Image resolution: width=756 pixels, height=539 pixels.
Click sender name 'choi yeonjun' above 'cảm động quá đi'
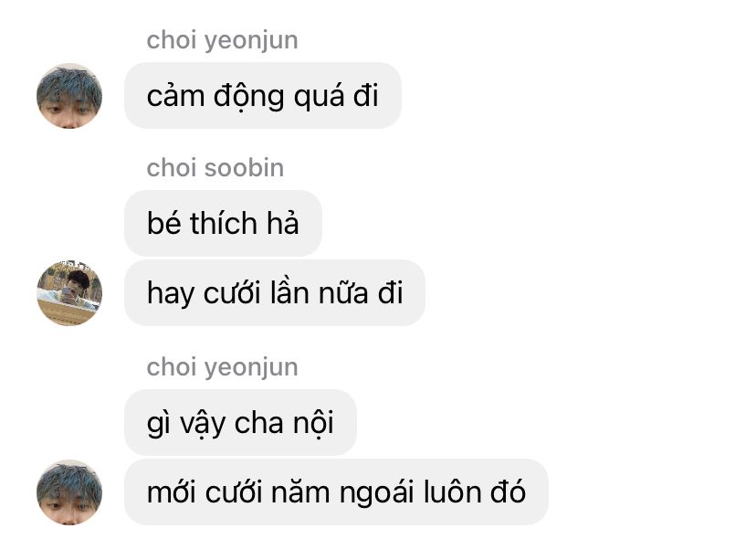[222, 40]
